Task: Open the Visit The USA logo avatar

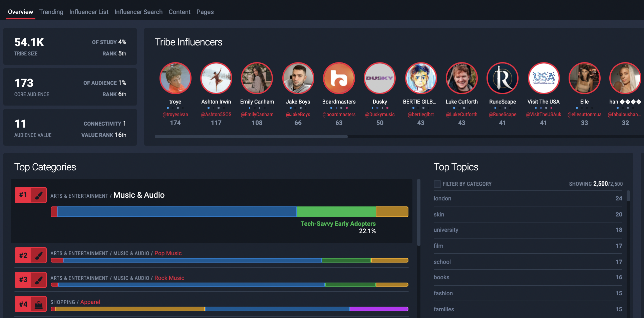Action: pos(544,78)
